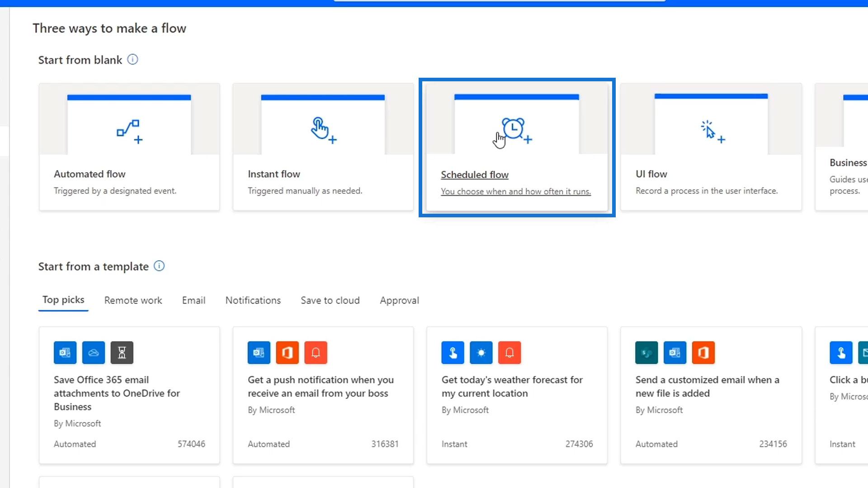Click info icon beside Start from a template

159,266
